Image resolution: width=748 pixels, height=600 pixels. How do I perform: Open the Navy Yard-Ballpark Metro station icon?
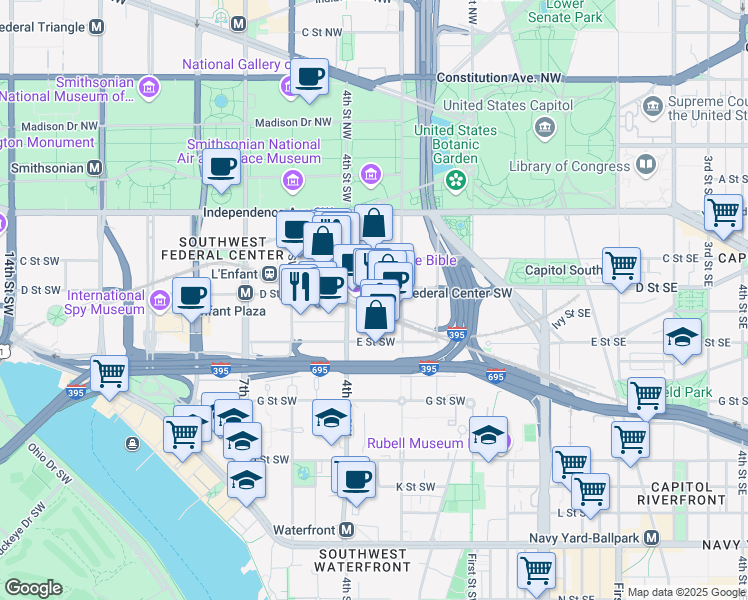(651, 538)
